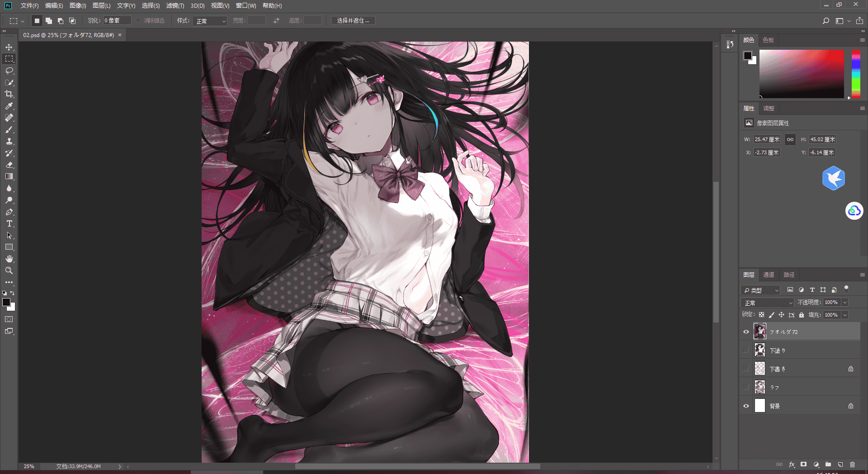Click the 选择并遮住 button
The height and width of the screenshot is (474, 868).
click(x=353, y=20)
